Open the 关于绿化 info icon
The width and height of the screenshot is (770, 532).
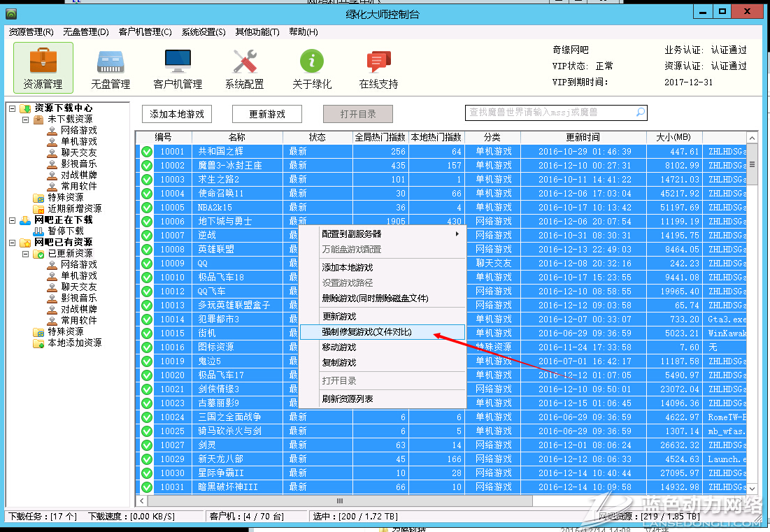[x=311, y=62]
